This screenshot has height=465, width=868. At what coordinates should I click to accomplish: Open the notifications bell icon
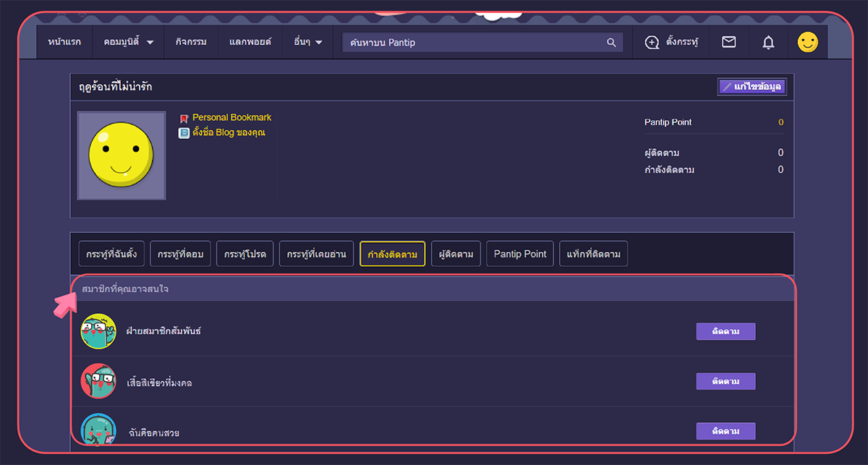pos(768,43)
